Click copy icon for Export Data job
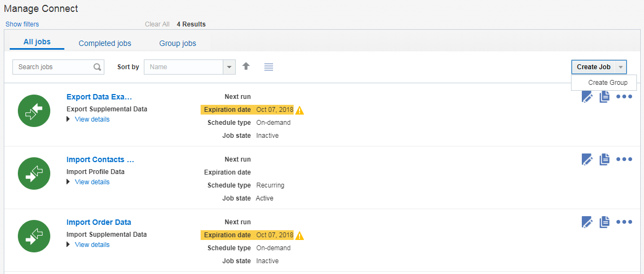 click(x=605, y=97)
